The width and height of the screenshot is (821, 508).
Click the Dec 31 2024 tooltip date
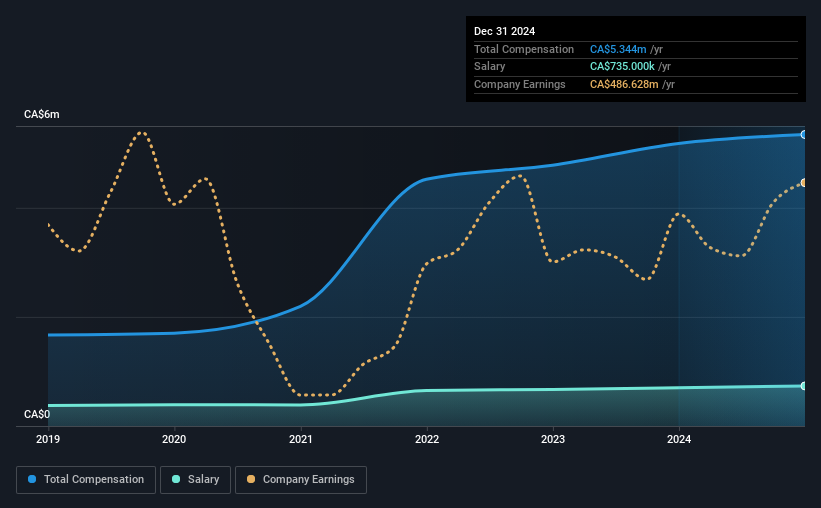[504, 31]
